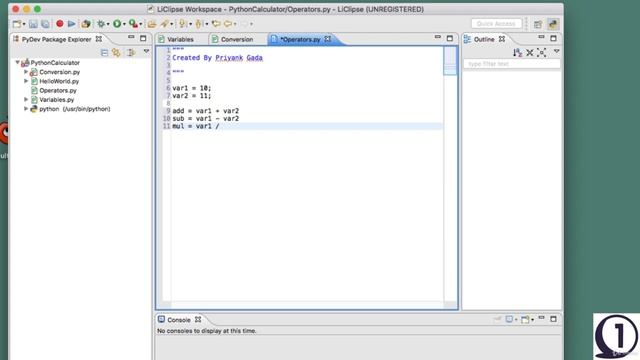Open the New file dropdown arrow
Viewport: 640px width, 360px height.
click(x=24, y=24)
